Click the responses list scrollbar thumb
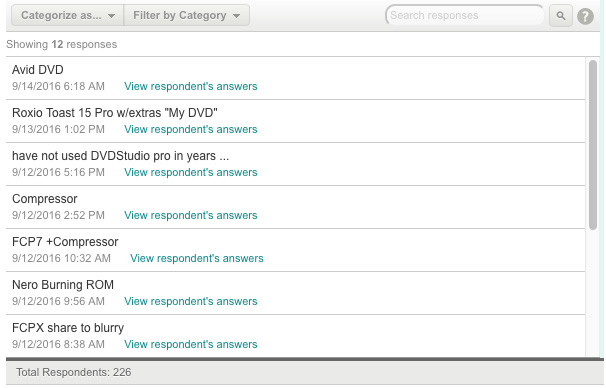The height and width of the screenshot is (388, 606). tap(593, 145)
